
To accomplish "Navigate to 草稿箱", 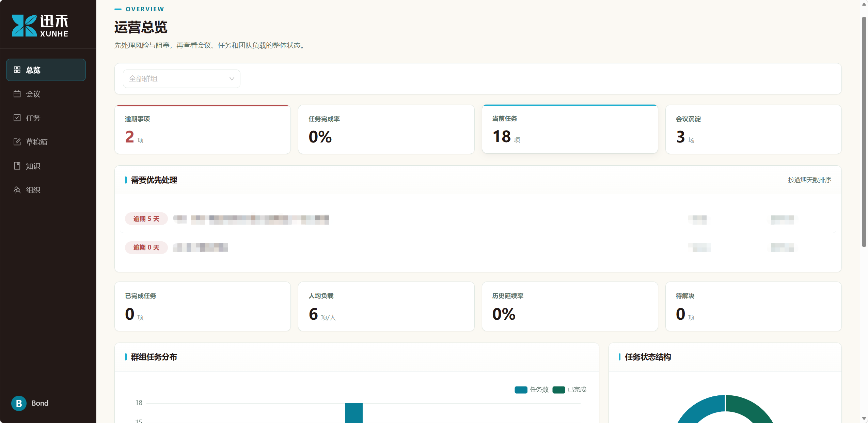I will [x=46, y=142].
